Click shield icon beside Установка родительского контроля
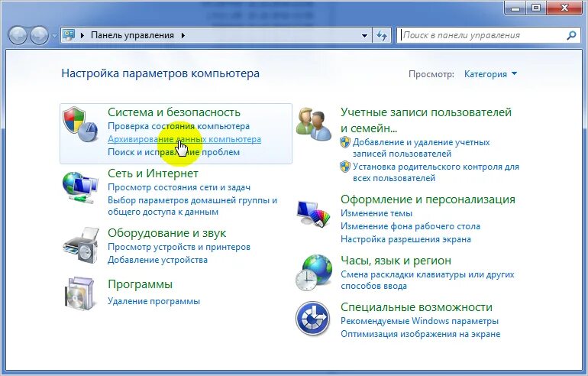Image resolution: width=588 pixels, height=376 pixels. click(x=345, y=167)
